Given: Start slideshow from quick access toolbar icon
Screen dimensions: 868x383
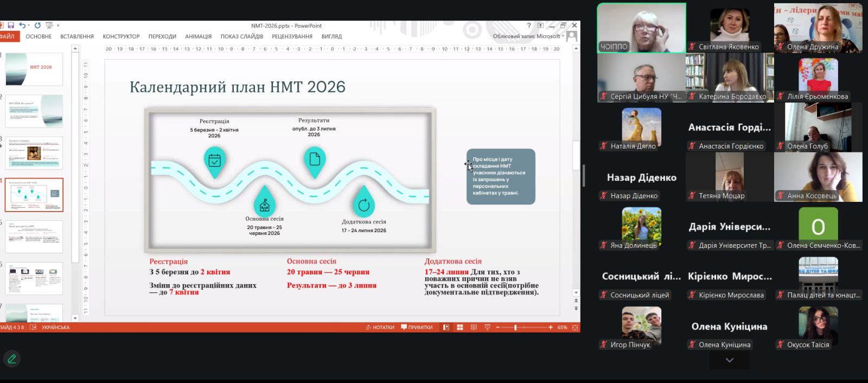Looking at the screenshot, I should click(49, 25).
